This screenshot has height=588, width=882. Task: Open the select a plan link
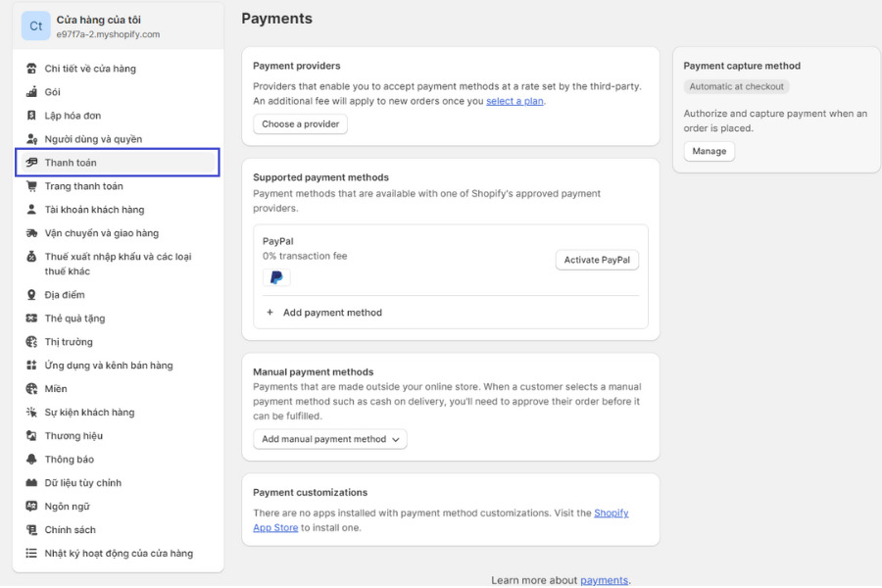point(514,101)
